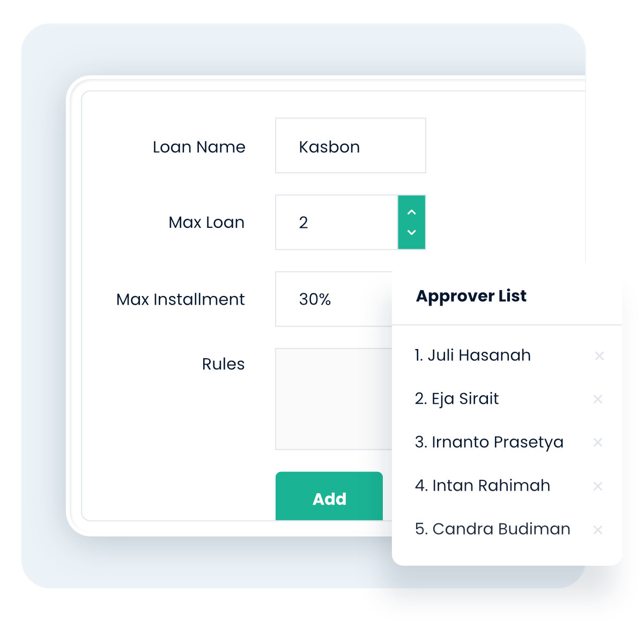This screenshot has width=644, height=644.
Task: Select approver 3. Irnanto Prasetya
Action: click(488, 442)
